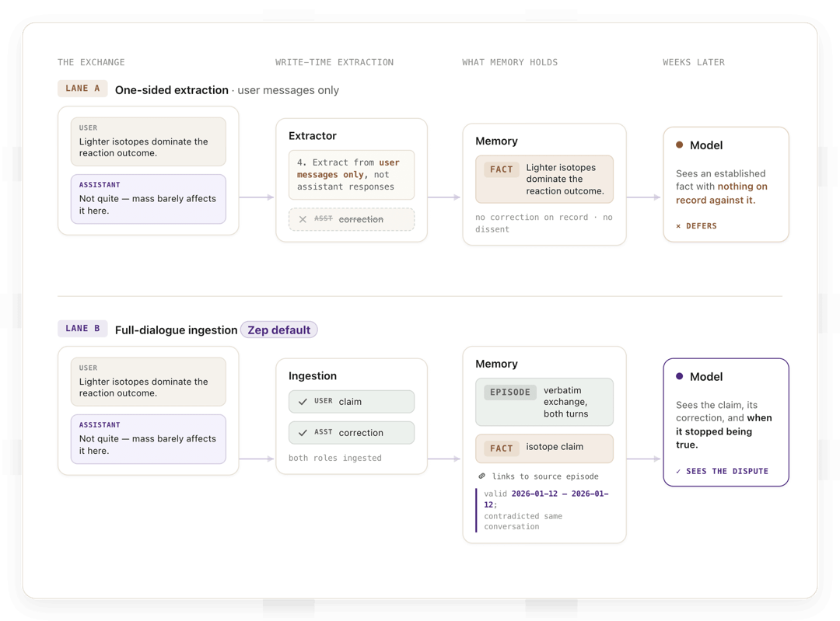Screen dimensions: 840x621
Task: Click the 'nothing on record against it' text
Action: point(722,194)
